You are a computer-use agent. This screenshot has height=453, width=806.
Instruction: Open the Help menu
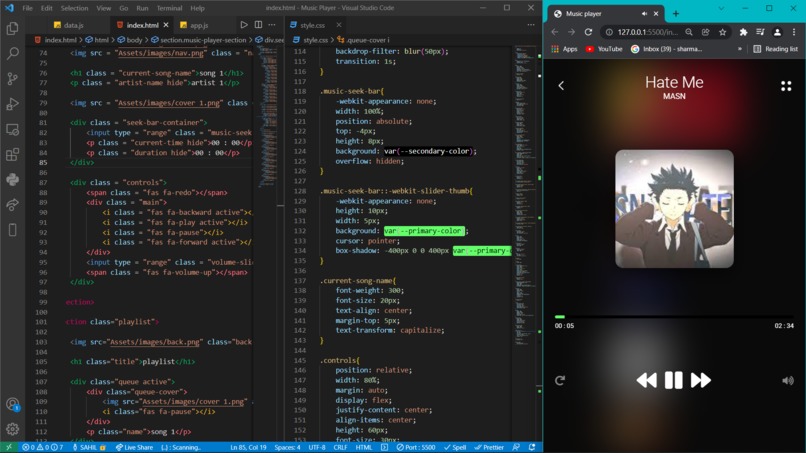(197, 8)
